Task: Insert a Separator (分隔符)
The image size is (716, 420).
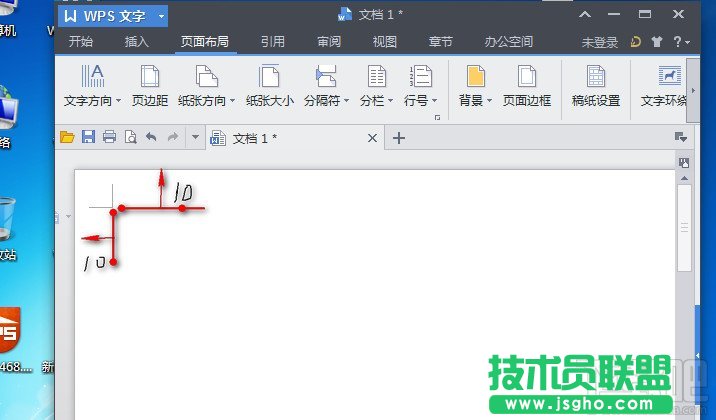Action: (x=326, y=86)
